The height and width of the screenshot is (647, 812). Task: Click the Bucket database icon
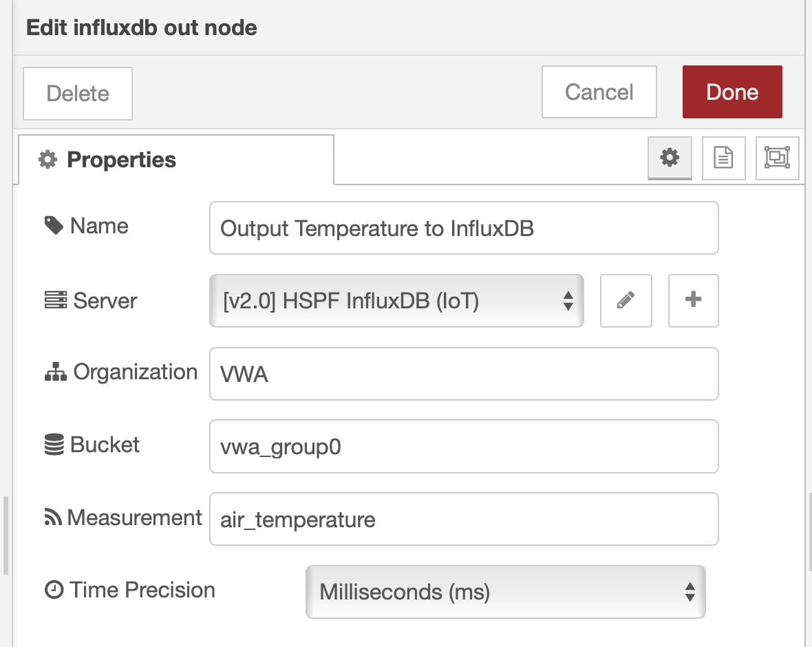tap(54, 445)
